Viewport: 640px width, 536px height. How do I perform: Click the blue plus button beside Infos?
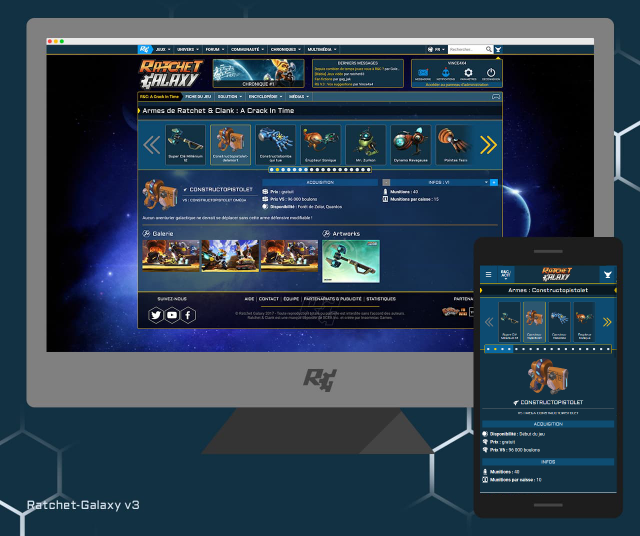(x=494, y=182)
